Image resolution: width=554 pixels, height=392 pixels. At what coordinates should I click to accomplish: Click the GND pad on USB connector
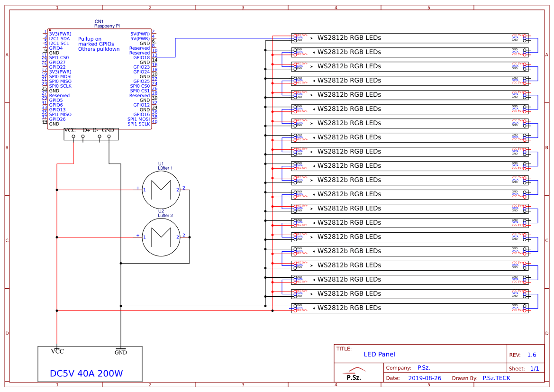[x=109, y=137]
